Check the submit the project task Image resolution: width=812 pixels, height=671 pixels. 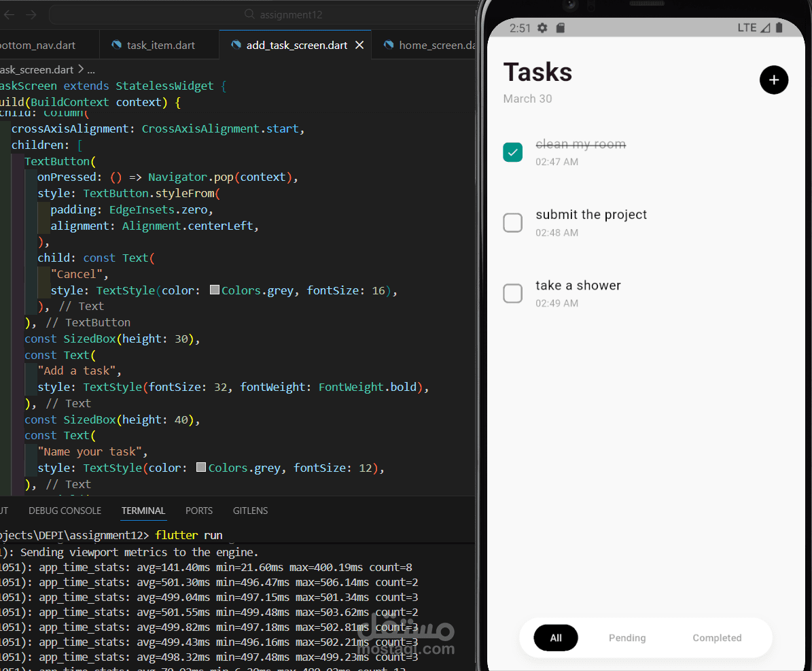513,223
